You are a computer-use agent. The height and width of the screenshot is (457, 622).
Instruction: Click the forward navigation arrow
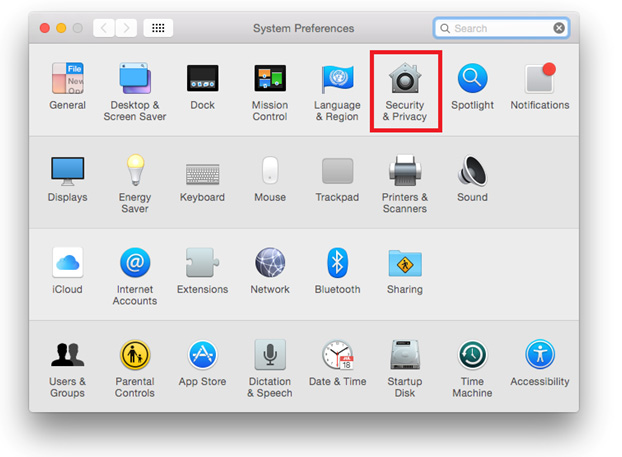coord(126,28)
